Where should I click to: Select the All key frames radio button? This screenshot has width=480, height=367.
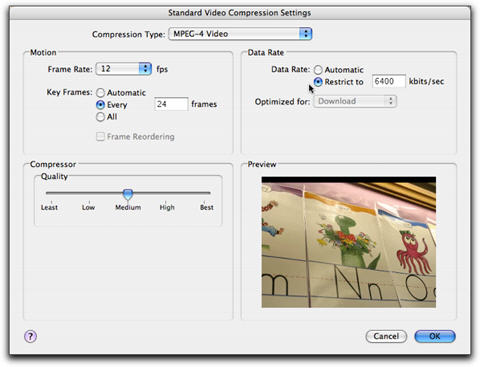[100, 117]
